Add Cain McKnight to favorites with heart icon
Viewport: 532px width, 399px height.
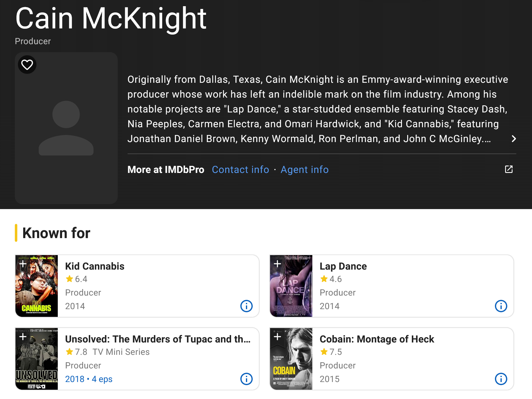(27, 65)
